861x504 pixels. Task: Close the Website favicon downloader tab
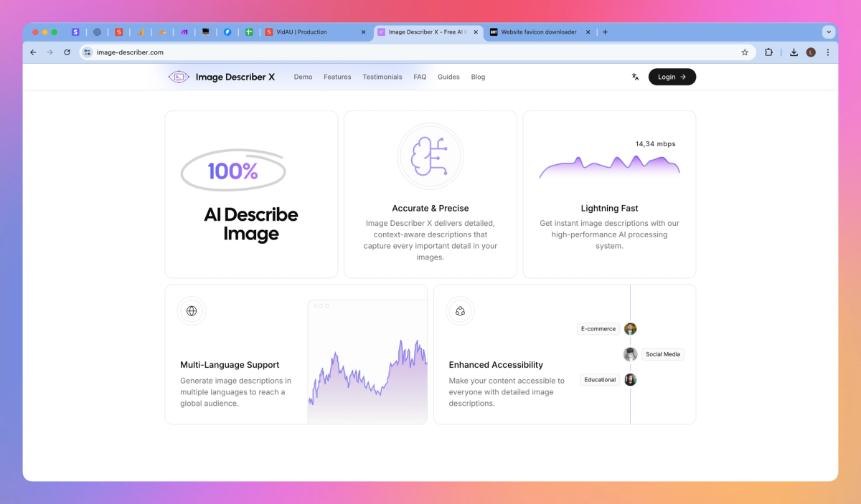[x=588, y=32]
